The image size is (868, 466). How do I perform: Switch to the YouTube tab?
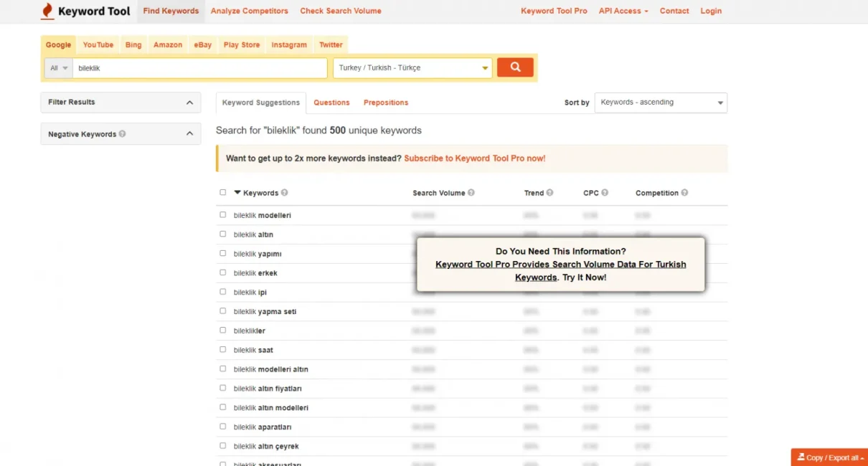98,44
